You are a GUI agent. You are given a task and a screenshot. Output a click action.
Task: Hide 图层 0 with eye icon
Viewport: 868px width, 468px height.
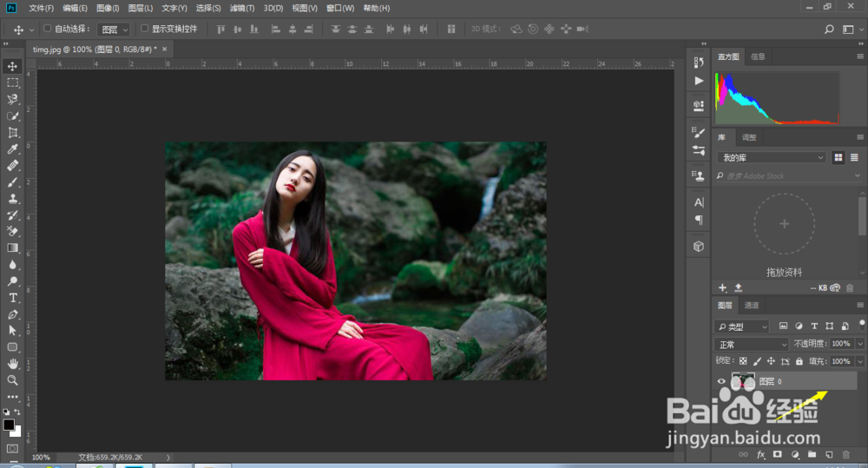tap(720, 381)
